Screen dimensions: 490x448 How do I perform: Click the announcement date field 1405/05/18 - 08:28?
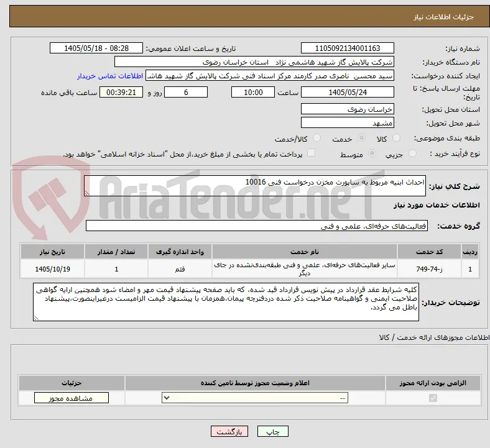pyautogui.click(x=96, y=48)
